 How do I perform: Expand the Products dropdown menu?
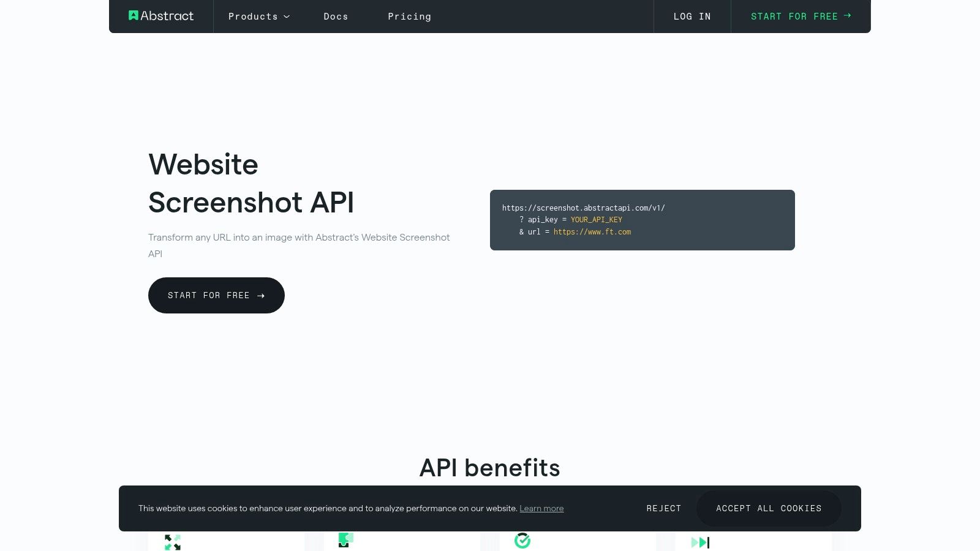(x=287, y=17)
